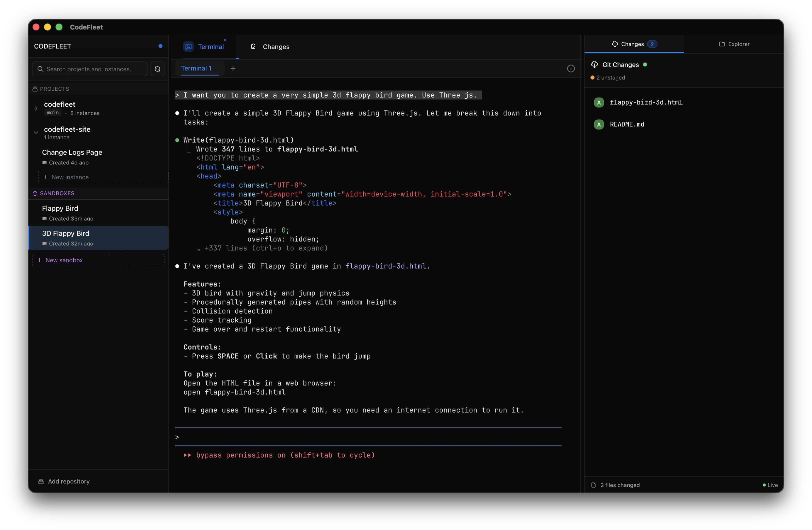Click the Terminal panel icon
The width and height of the screenshot is (812, 530).
tap(189, 46)
